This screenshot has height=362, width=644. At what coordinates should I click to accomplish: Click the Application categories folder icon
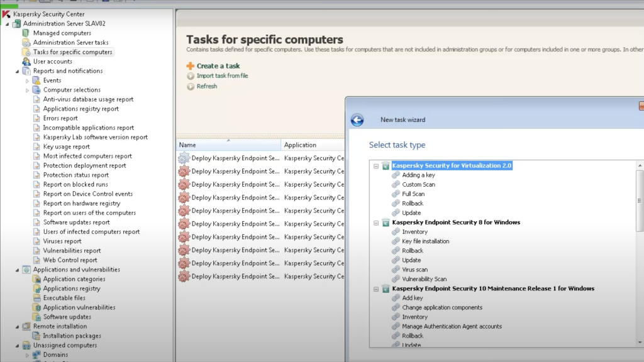36,278
